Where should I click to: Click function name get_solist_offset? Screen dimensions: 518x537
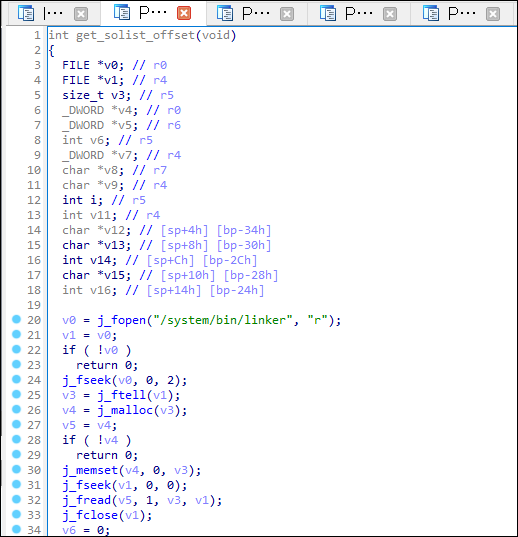point(135,35)
